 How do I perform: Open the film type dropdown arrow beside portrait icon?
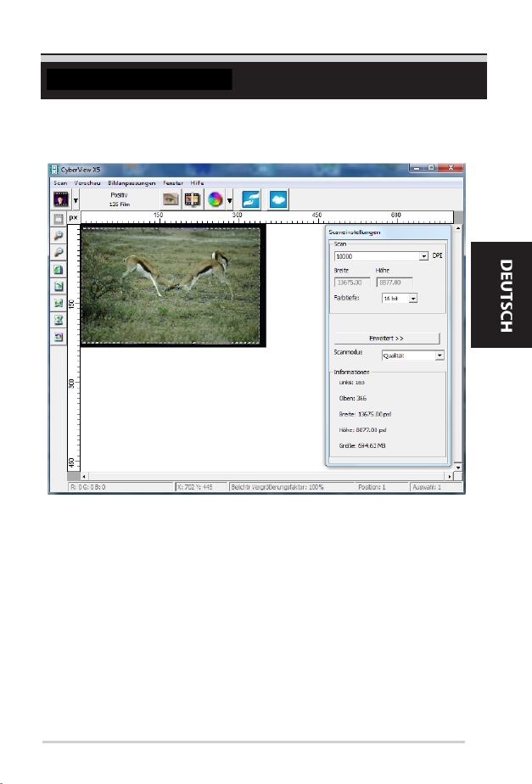[x=76, y=200]
